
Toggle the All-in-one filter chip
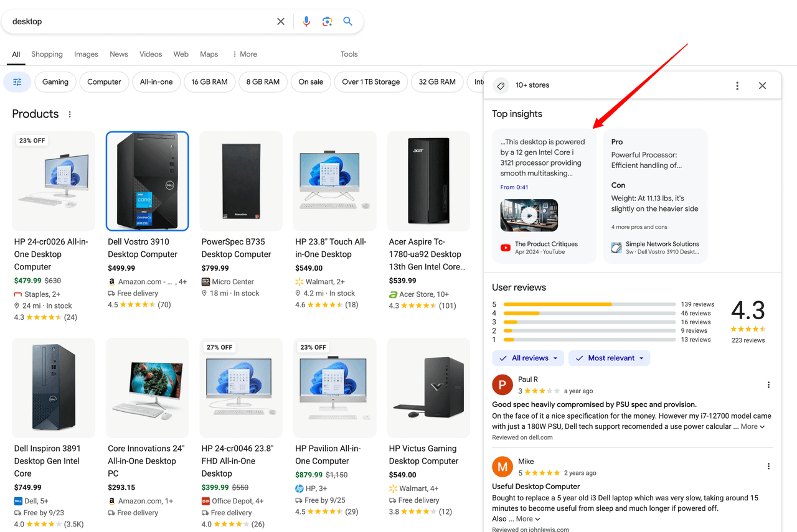[x=156, y=82]
